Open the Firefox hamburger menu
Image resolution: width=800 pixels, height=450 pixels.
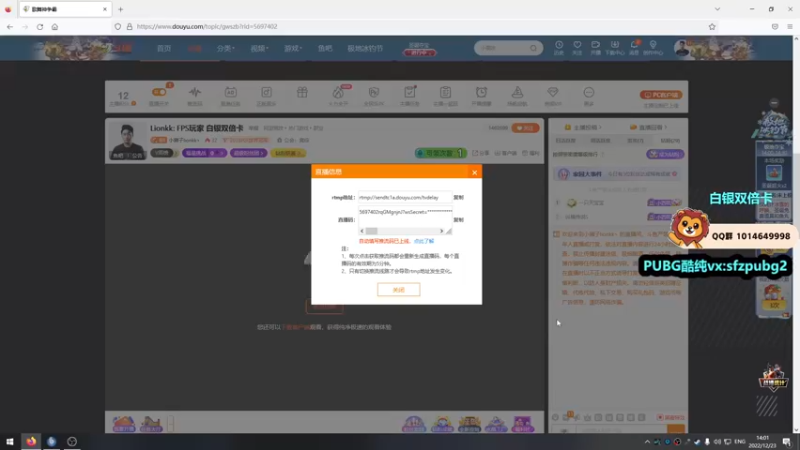(790, 27)
